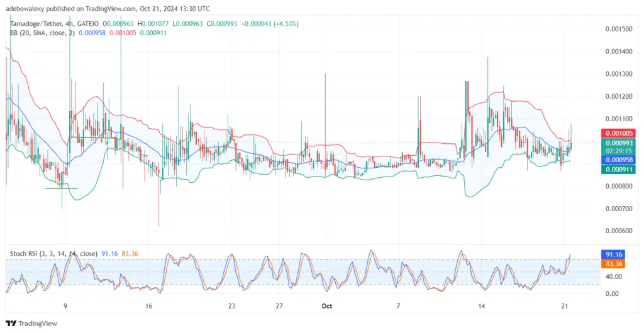Click the +0.000043 (+4.53%) change value
This screenshot has height=333, width=644.
coord(270,24)
